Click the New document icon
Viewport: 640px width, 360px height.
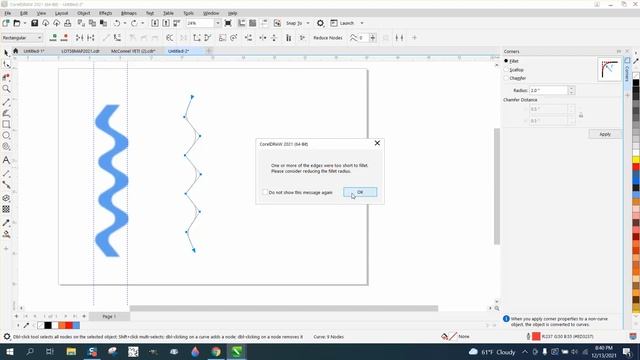pyautogui.click(x=6, y=23)
